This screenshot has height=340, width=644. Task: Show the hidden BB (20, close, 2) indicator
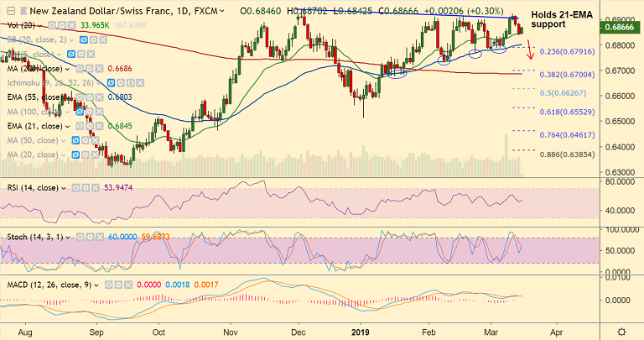coord(83,40)
